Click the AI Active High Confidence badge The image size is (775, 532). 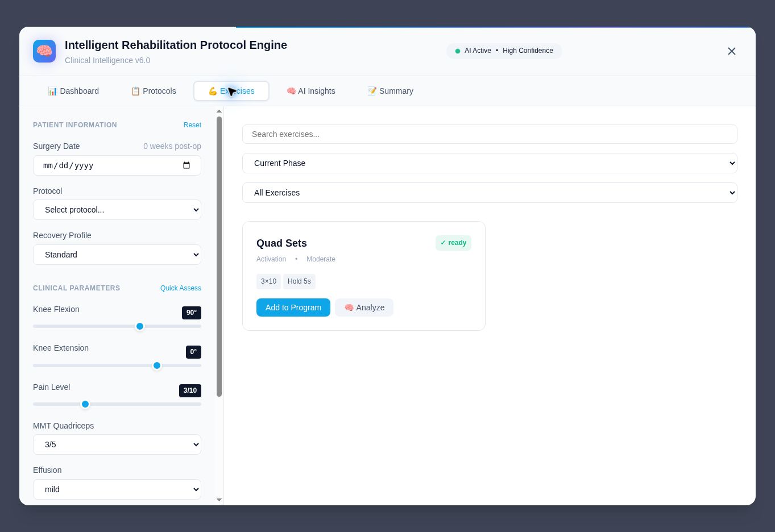click(x=504, y=51)
